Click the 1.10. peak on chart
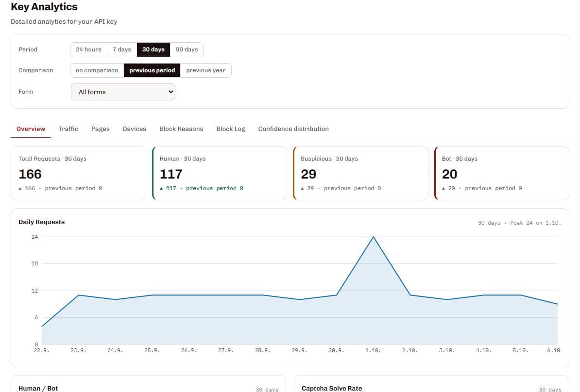 373,237
